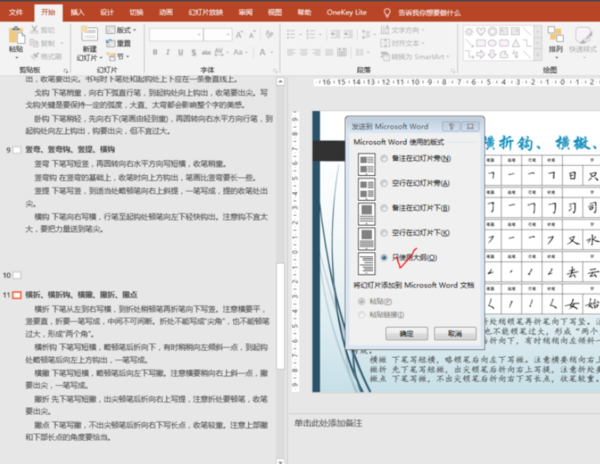Click the Paste (粘贴) icon
This screenshot has width=600, height=464.
tap(16, 36)
